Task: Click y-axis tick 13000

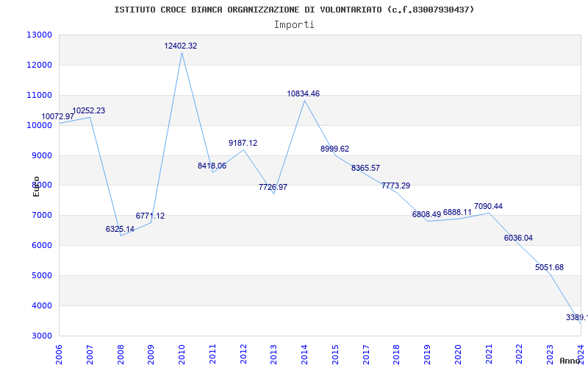Action: [39, 35]
